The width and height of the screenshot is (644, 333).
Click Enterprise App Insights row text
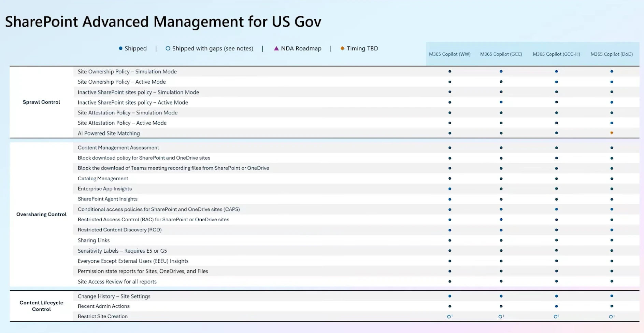tap(105, 189)
